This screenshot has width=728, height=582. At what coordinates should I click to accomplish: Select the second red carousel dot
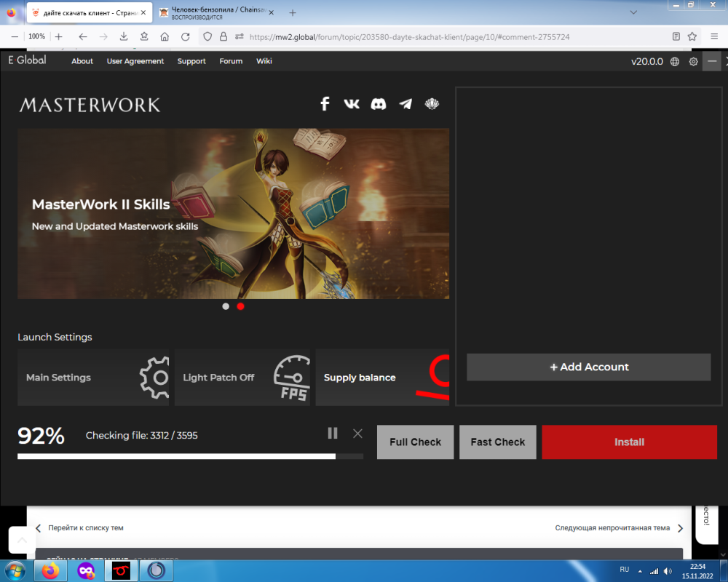(240, 306)
